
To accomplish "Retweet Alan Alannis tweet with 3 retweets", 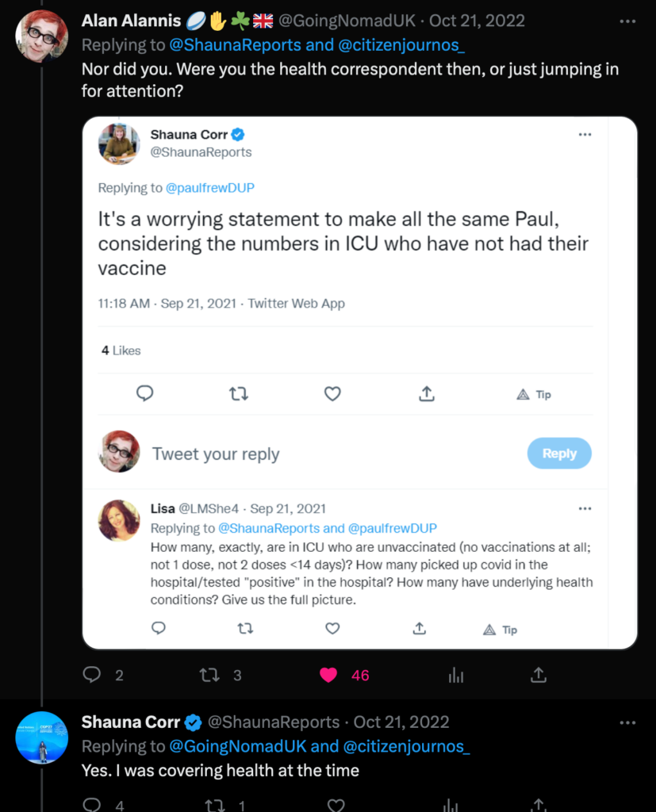I will pos(210,675).
